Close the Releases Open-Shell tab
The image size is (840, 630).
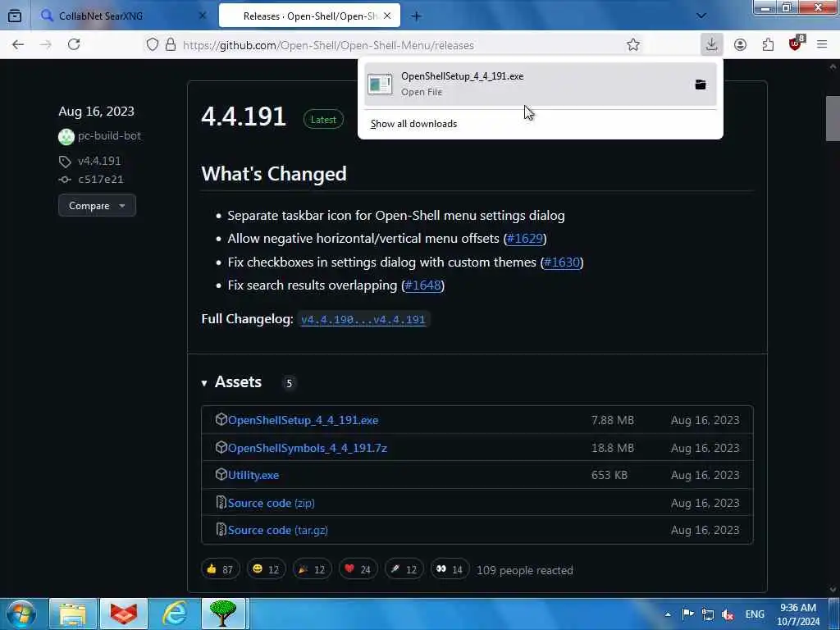[387, 16]
